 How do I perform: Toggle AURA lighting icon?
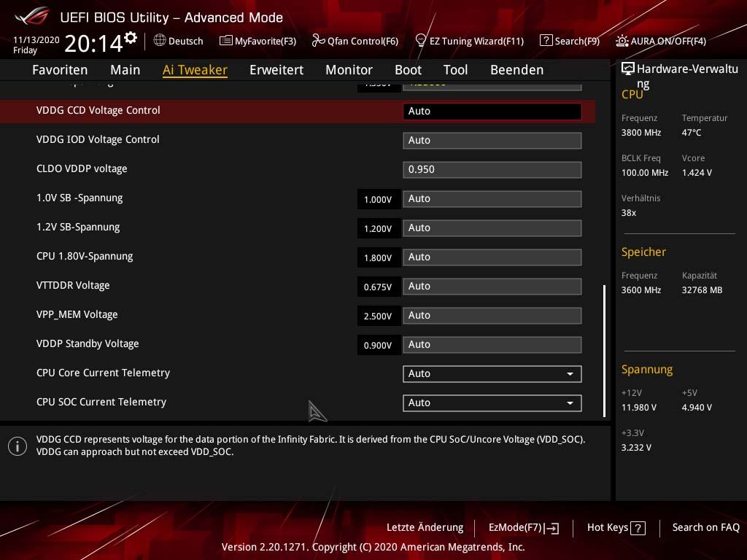click(622, 41)
